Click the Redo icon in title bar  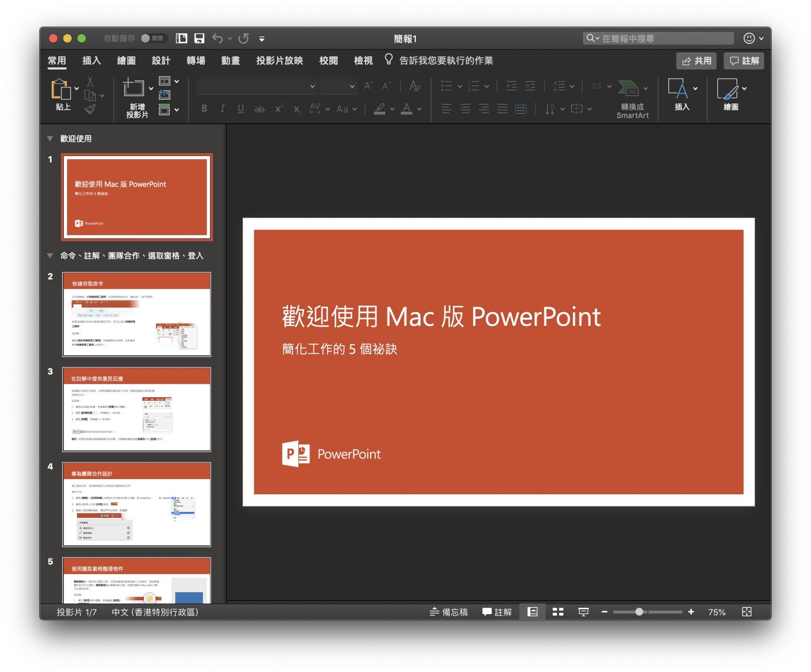pos(244,38)
